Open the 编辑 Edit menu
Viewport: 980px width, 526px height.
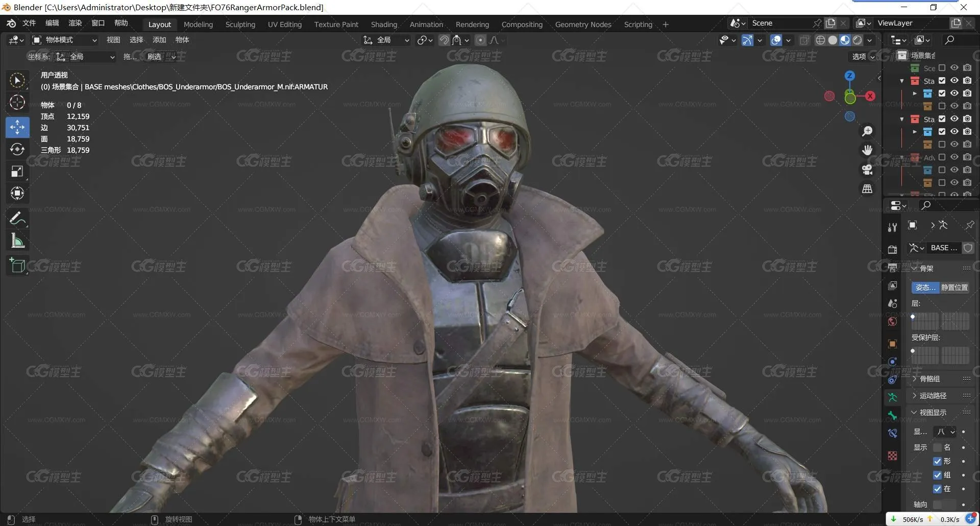[x=52, y=23]
